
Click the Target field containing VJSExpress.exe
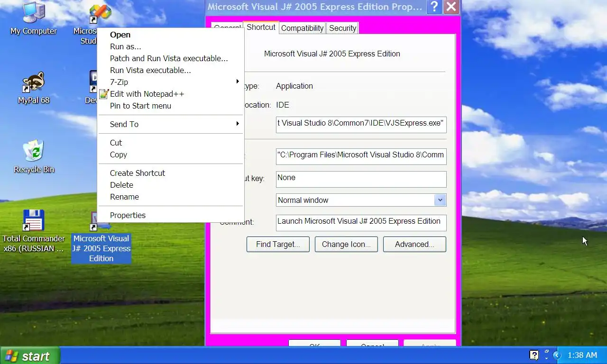point(361,124)
